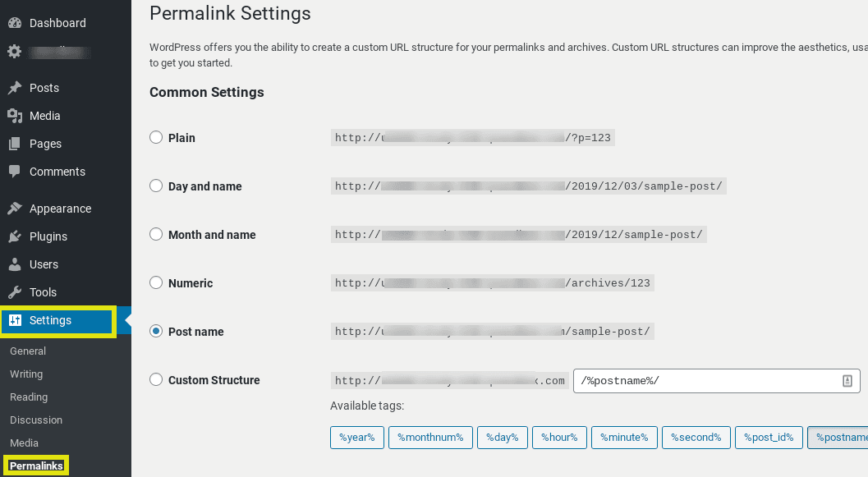868x477 pixels.
Task: Go to Writing settings
Action: [x=26, y=374]
